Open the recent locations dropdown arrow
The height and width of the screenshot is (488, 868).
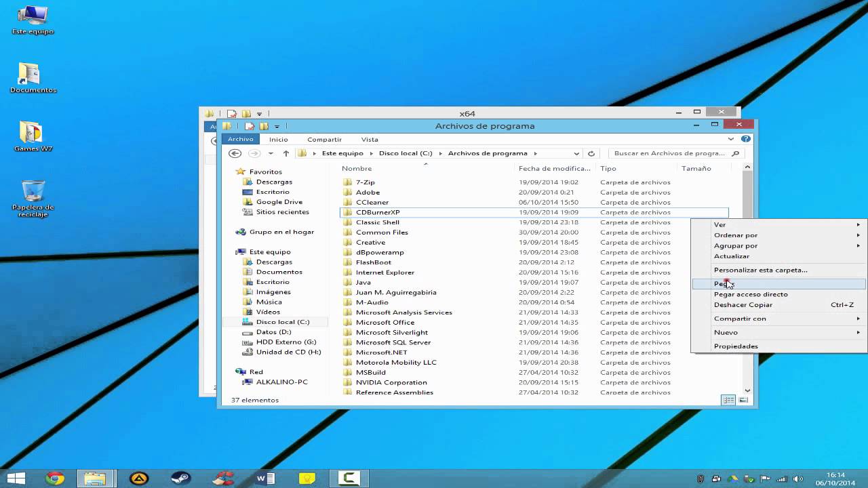point(271,154)
